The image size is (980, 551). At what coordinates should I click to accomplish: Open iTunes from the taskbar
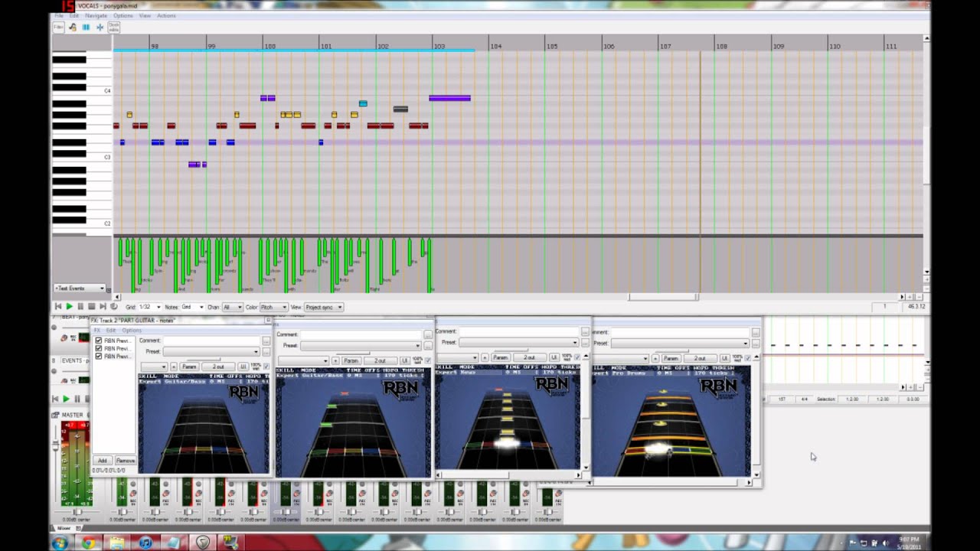point(145,543)
